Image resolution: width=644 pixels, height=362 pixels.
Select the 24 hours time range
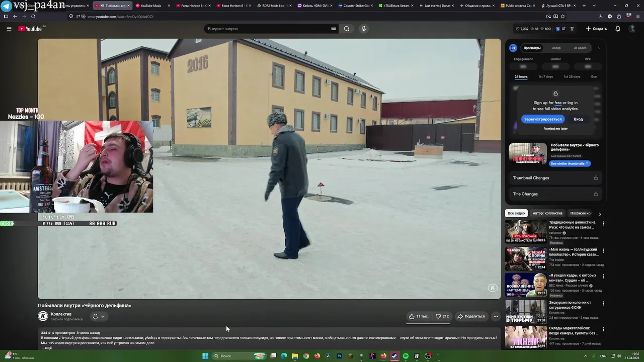point(521,77)
